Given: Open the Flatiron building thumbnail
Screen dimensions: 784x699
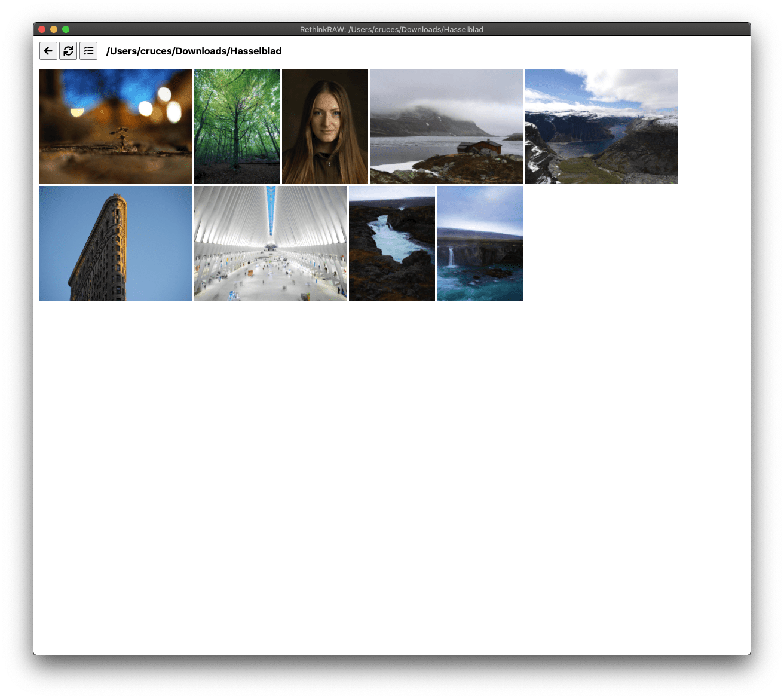Looking at the screenshot, I should click(116, 243).
